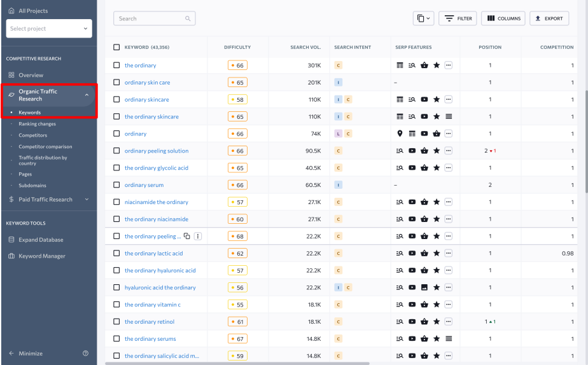Click shopping basket icon for 'the ordinary'

pyautogui.click(x=424, y=65)
